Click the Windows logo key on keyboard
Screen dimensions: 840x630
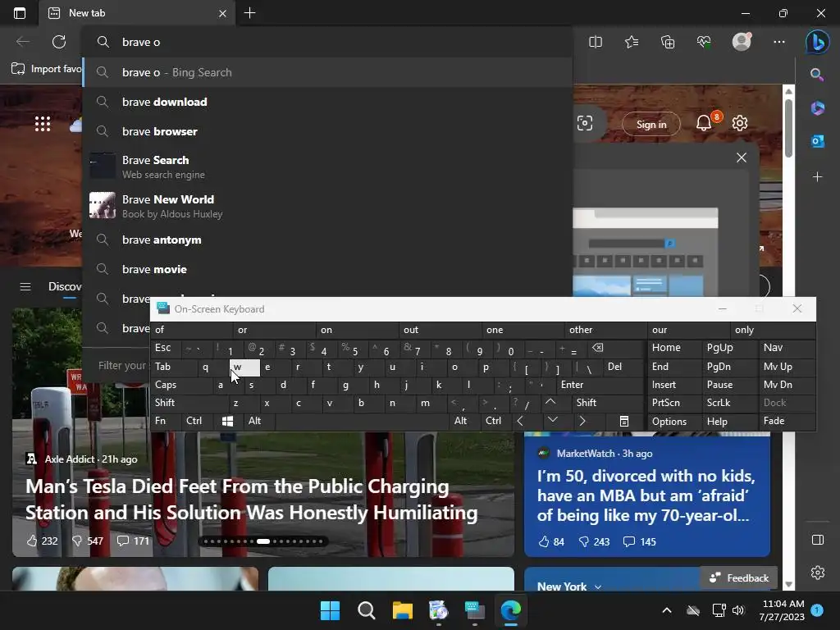click(x=228, y=421)
